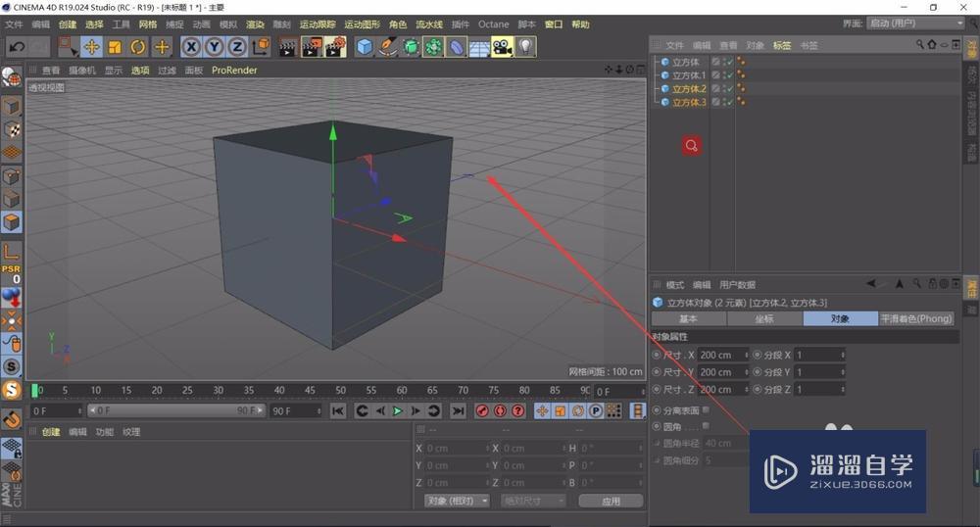Open render settings clapboard with gear
Viewport: 980px width, 527px height.
[x=335, y=47]
